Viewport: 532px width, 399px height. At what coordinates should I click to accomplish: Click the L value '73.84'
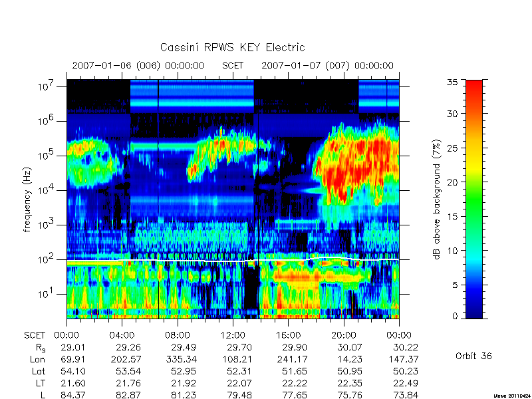(x=406, y=395)
